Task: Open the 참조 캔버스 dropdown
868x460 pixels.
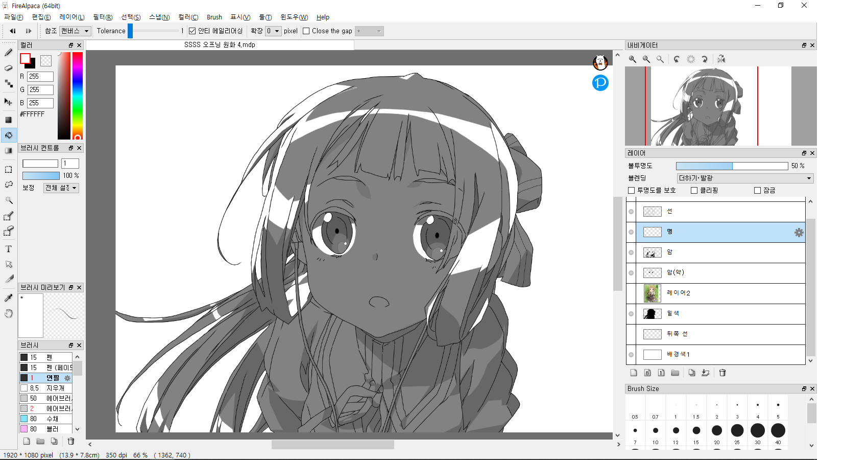Action: pyautogui.click(x=75, y=31)
